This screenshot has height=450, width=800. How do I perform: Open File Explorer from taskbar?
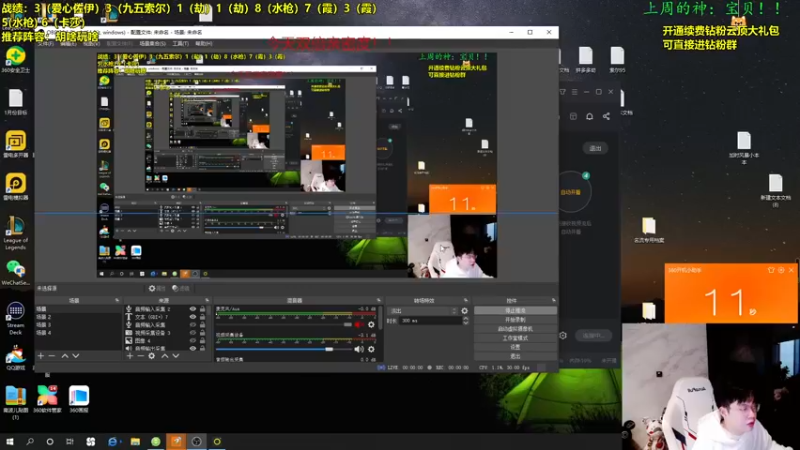click(135, 441)
